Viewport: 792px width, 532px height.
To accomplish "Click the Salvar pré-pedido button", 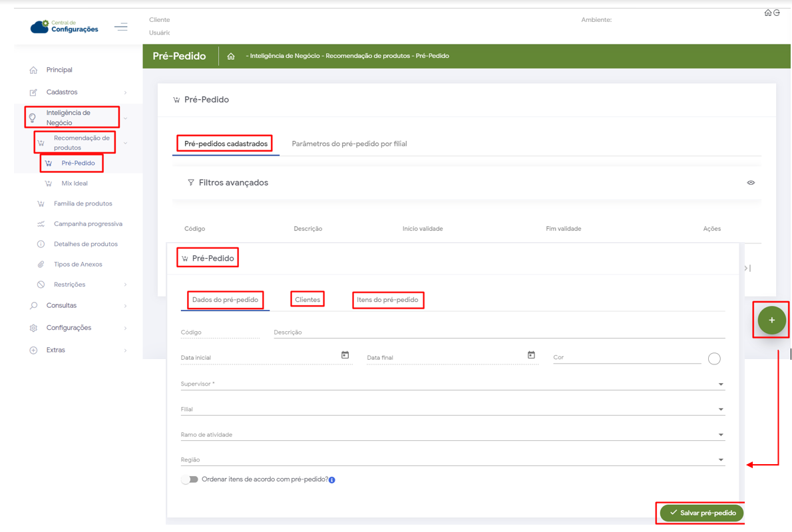I will click(702, 513).
